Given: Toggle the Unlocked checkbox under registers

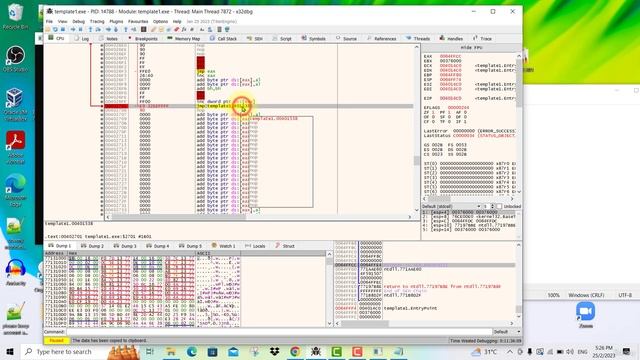Looking at the screenshot, I should (x=500, y=207).
